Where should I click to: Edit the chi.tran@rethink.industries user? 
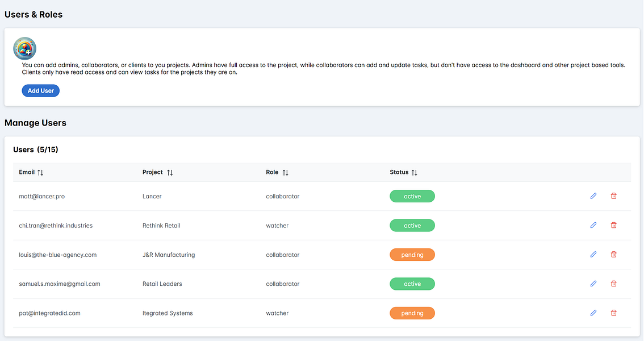593,225
